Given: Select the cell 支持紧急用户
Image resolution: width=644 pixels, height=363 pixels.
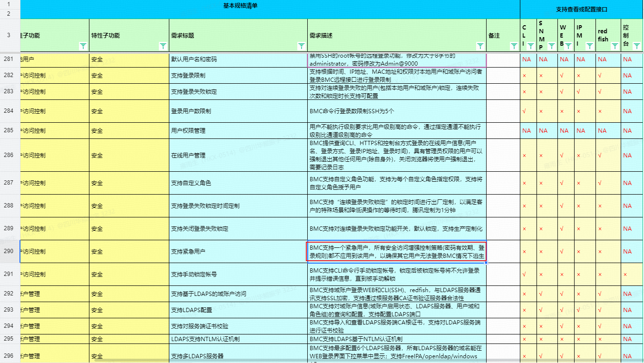Looking at the screenshot, I should (x=238, y=251).
